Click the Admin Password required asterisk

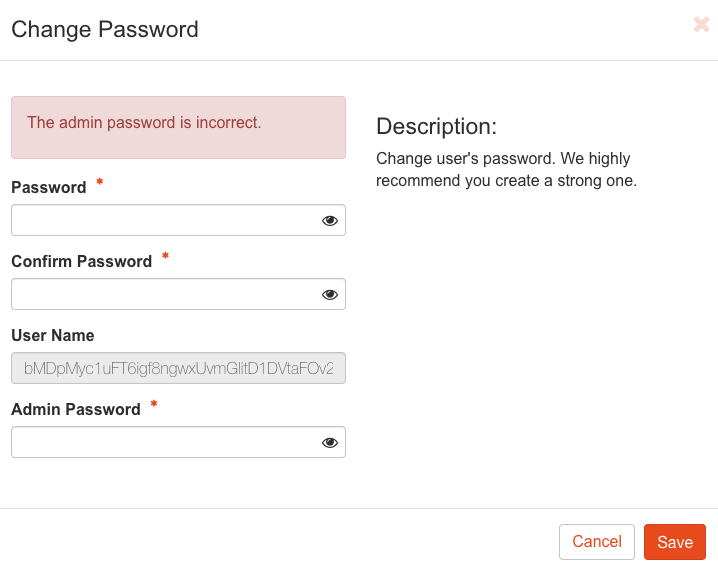(x=154, y=406)
